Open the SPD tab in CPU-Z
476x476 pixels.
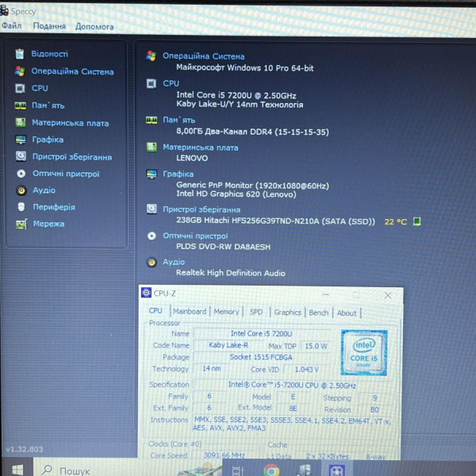coord(256,312)
